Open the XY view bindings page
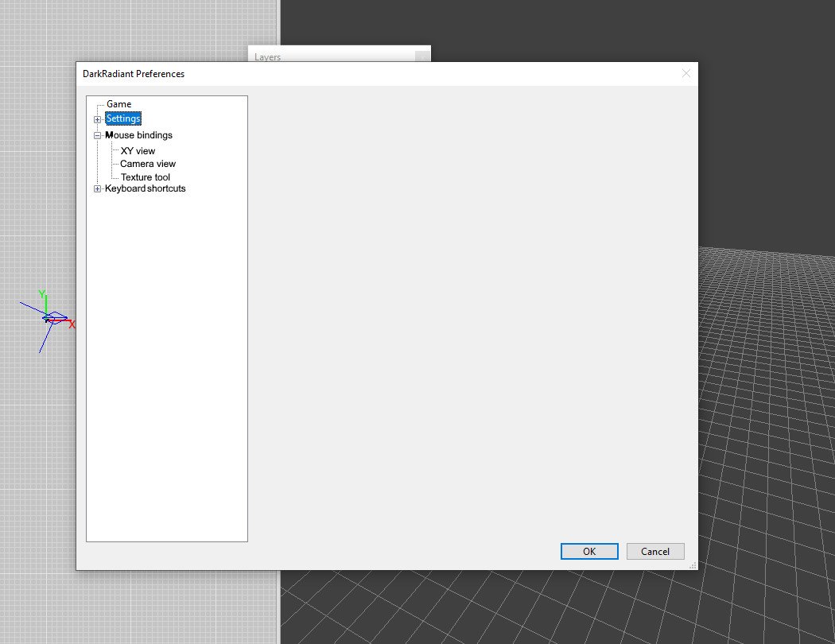 click(x=138, y=151)
